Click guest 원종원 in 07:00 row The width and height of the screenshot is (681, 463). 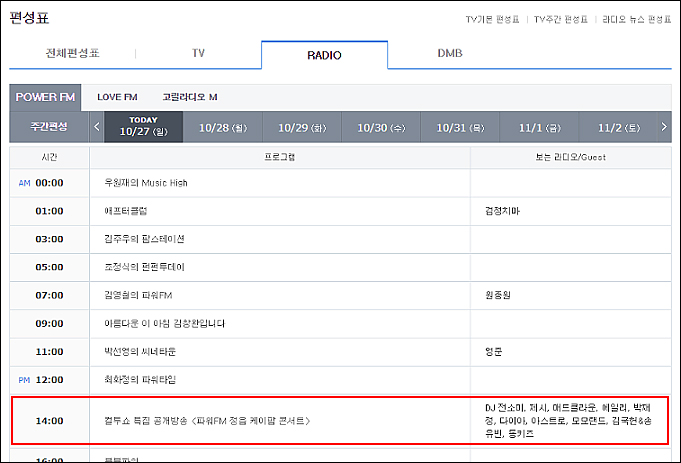click(498, 295)
